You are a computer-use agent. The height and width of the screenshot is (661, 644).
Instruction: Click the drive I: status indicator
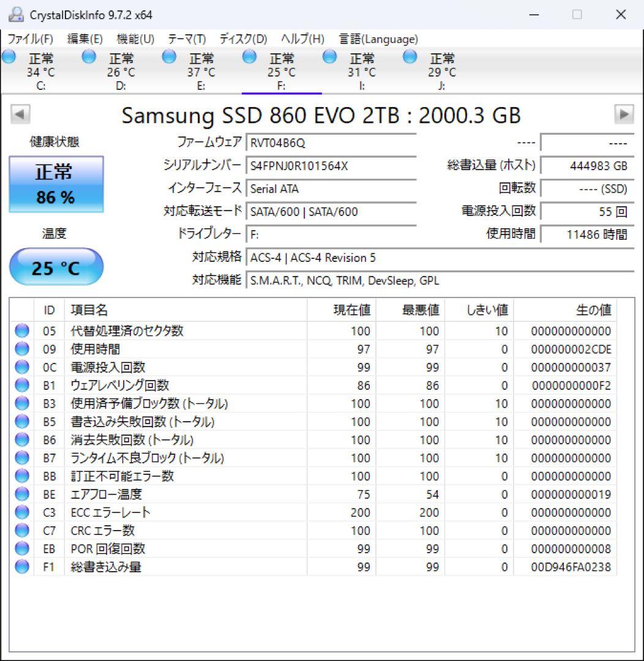click(x=329, y=56)
